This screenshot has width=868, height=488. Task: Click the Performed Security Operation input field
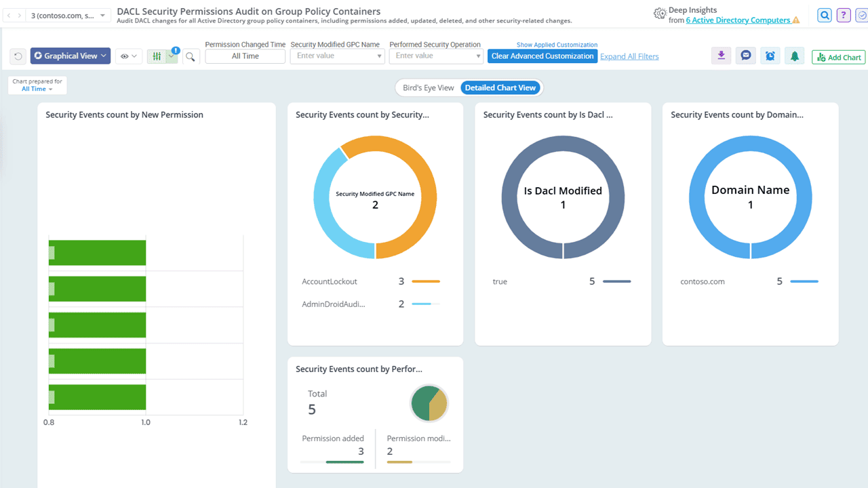point(432,56)
